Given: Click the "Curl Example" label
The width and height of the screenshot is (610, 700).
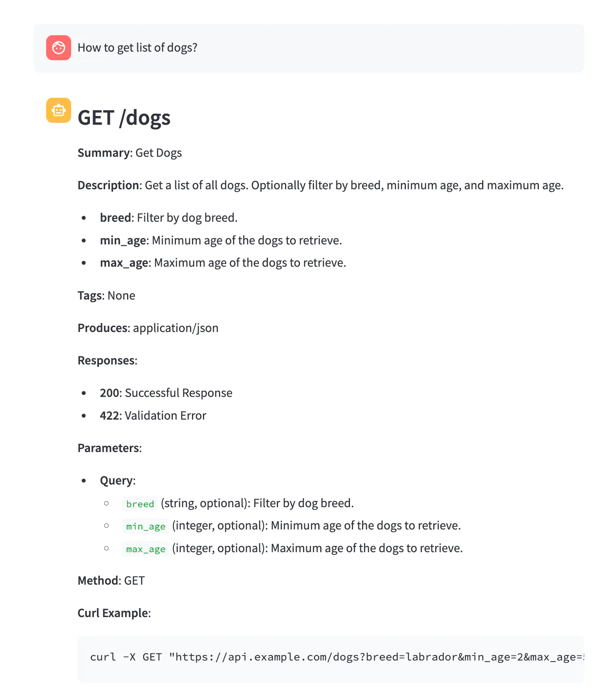Looking at the screenshot, I should (x=114, y=613).
